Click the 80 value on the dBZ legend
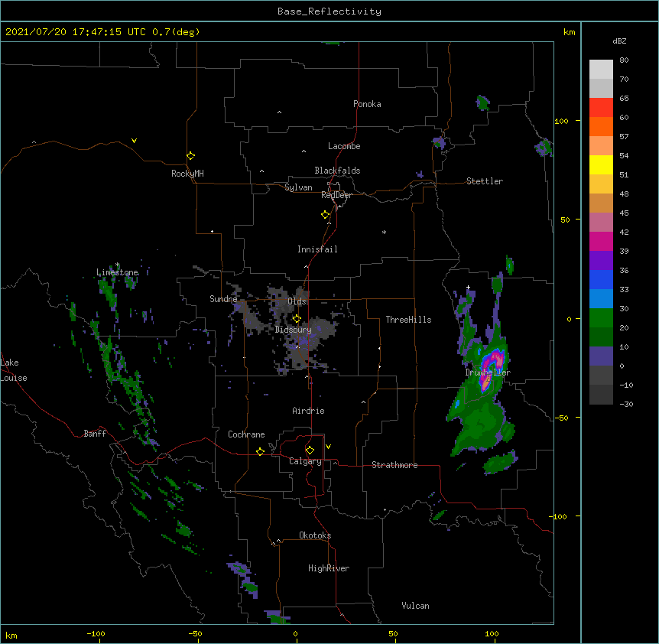659x644 pixels. (624, 60)
